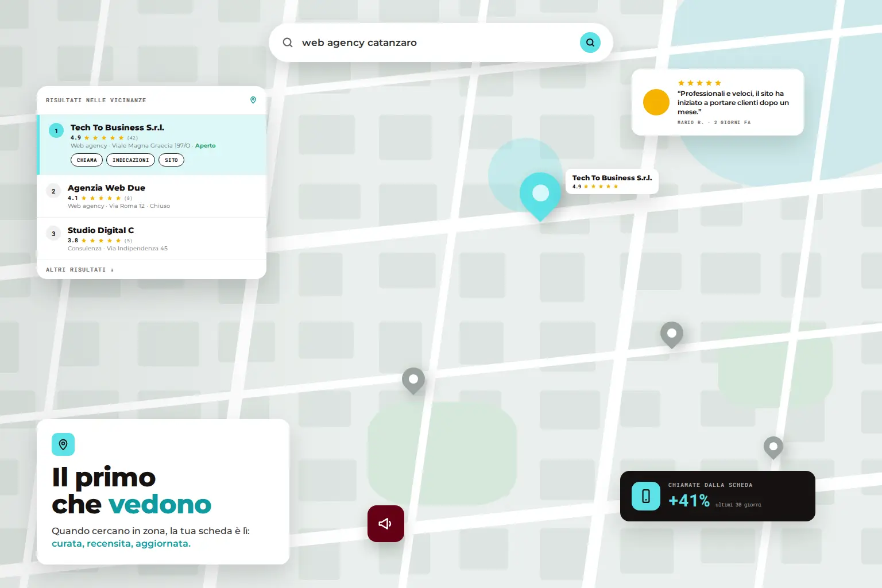Click the phone icon in calls stat card

point(646,496)
